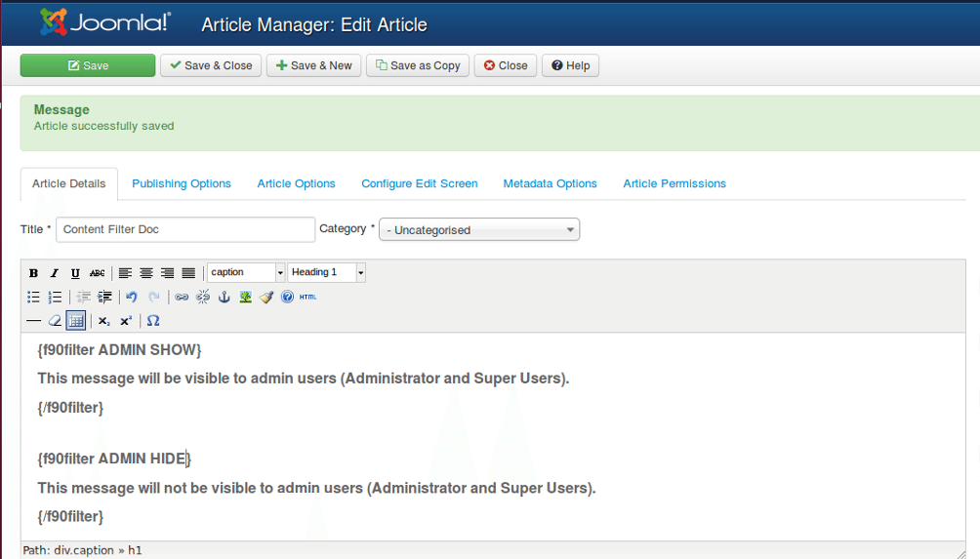
Task: Click the anchor icon in toolbar
Action: 224,298
